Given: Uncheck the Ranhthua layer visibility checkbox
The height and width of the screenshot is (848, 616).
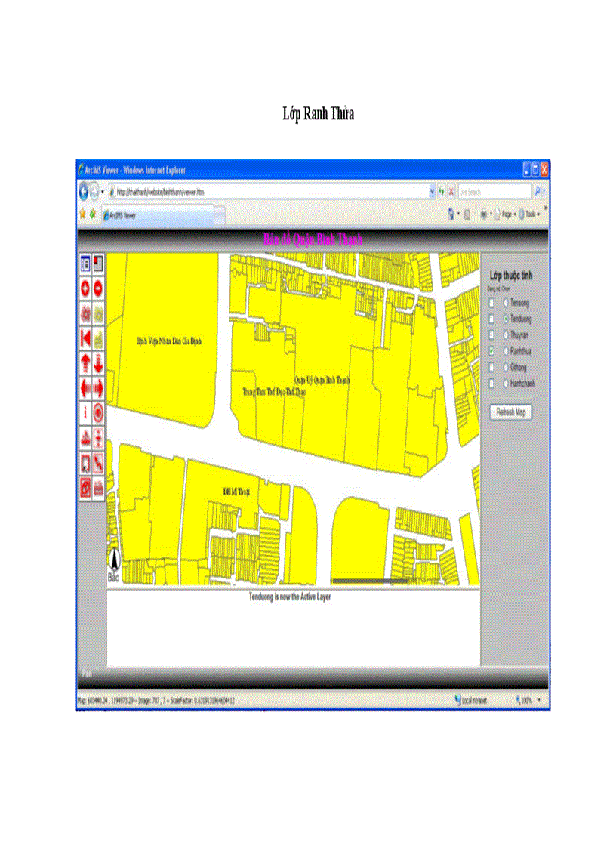Looking at the screenshot, I should coord(492,351).
